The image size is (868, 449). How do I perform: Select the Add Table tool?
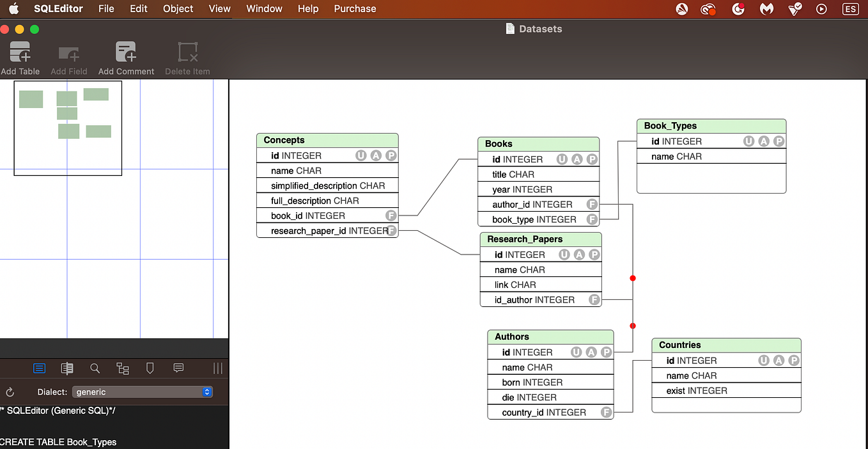[19, 52]
